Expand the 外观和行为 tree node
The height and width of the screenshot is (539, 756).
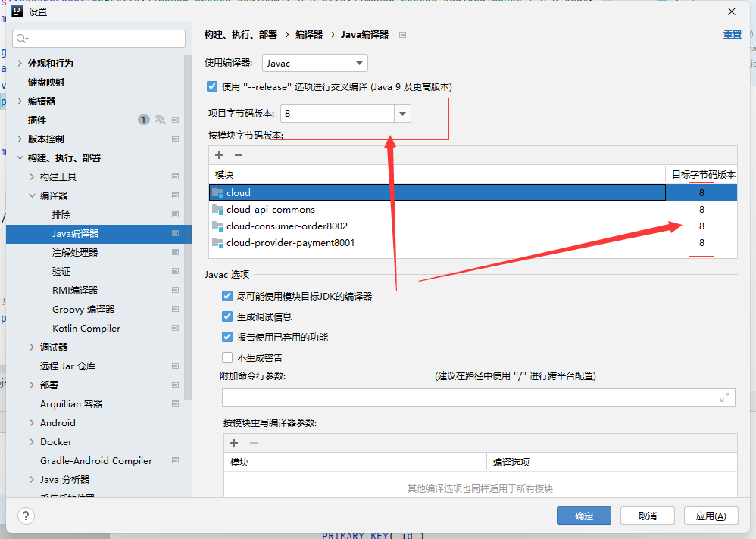click(20, 64)
